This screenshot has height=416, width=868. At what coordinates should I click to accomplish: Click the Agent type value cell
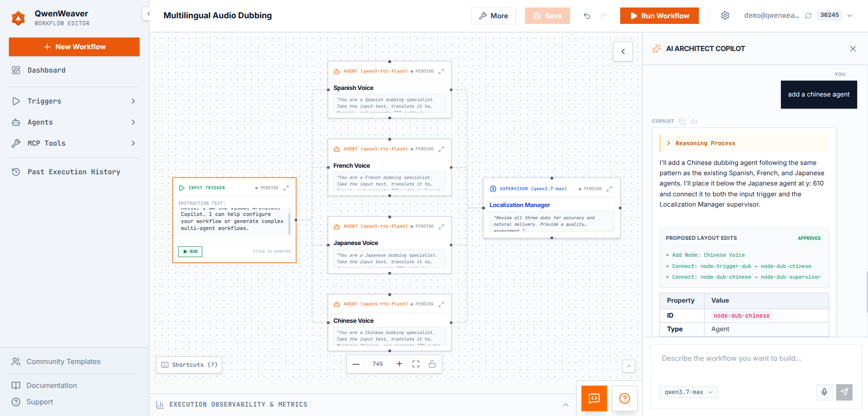766,329
